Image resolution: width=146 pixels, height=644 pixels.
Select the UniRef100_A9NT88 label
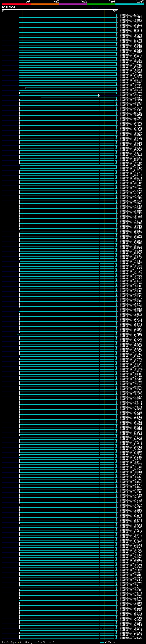[131, 575]
